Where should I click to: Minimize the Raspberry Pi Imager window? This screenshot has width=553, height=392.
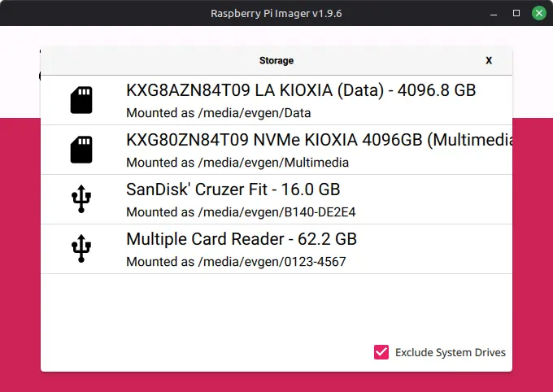click(493, 13)
